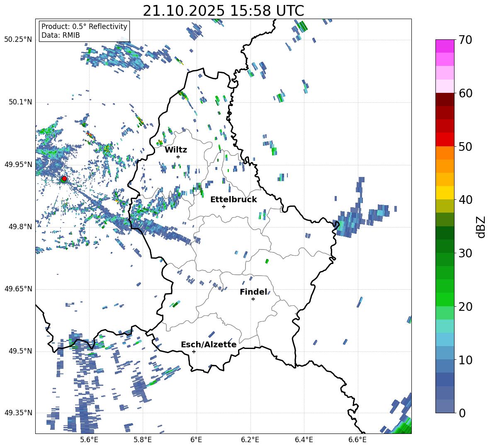Click the 50 tick on colorbar
Screen dimensions: 491x448
464,147
